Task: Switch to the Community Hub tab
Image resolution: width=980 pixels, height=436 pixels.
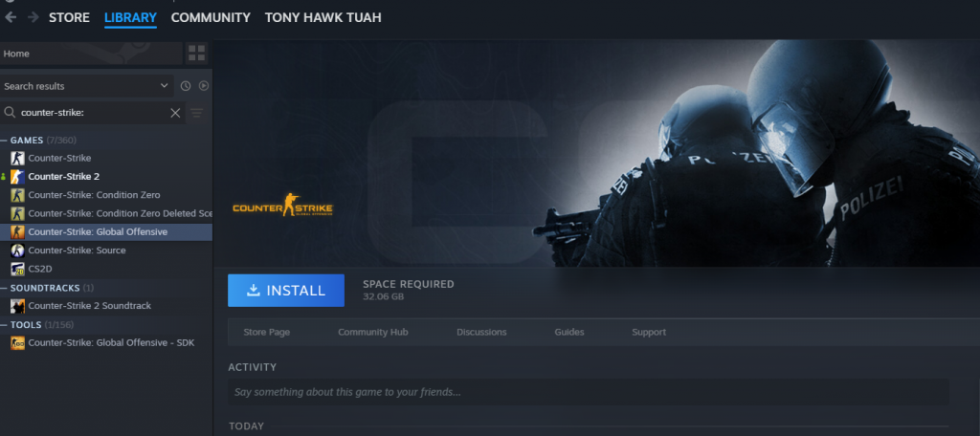Action: click(372, 333)
